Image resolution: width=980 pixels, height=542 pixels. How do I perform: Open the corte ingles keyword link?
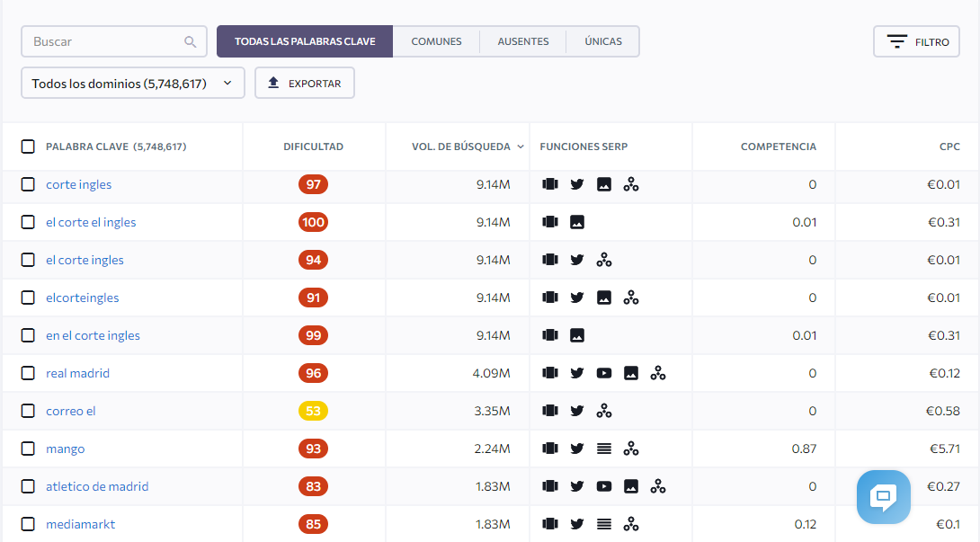click(x=79, y=184)
